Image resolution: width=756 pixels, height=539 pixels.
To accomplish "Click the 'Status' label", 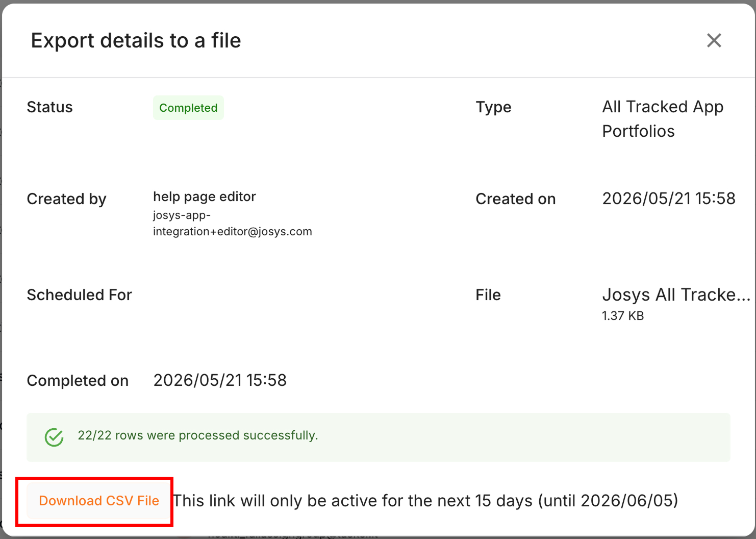I will (49, 107).
